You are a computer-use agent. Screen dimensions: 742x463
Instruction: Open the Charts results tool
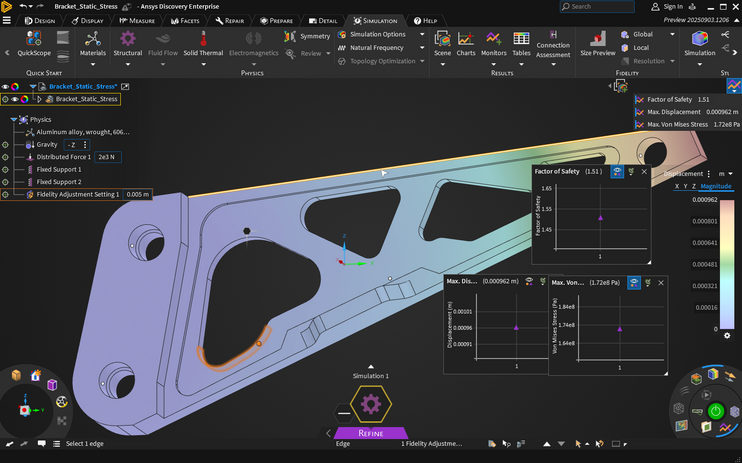click(466, 44)
